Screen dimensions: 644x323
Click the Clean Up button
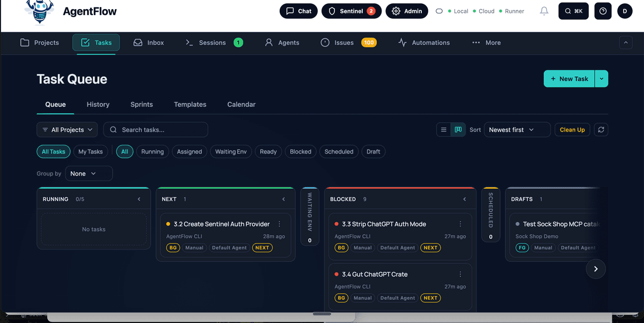(572, 129)
